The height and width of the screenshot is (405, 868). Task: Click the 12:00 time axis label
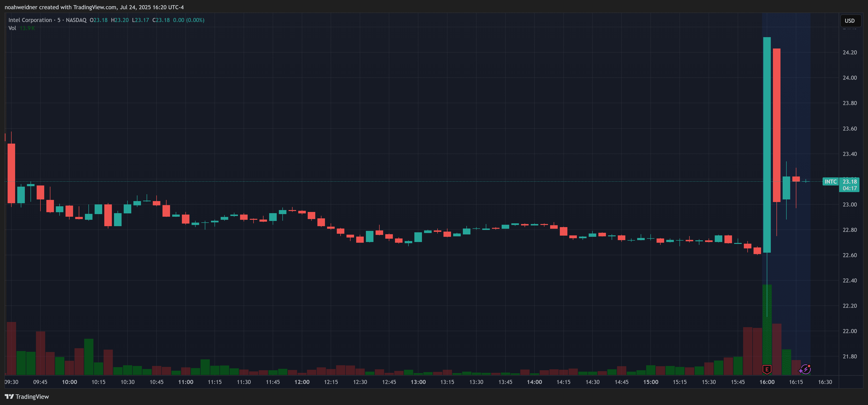click(x=302, y=382)
